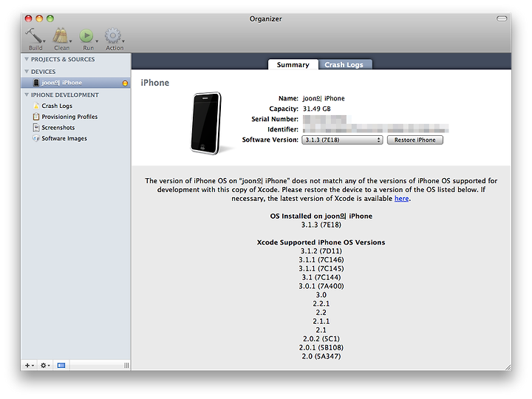Click the iPhone device icon in sidebar
532x399 pixels.
tap(36, 83)
